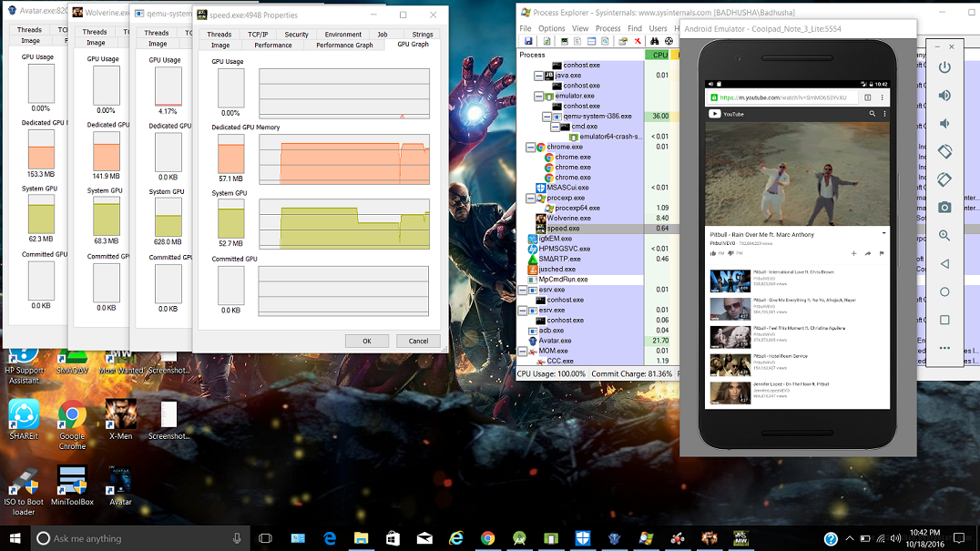The width and height of the screenshot is (980, 551).
Task: Click Cancel in speed.exe Properties dialog
Action: tap(418, 342)
